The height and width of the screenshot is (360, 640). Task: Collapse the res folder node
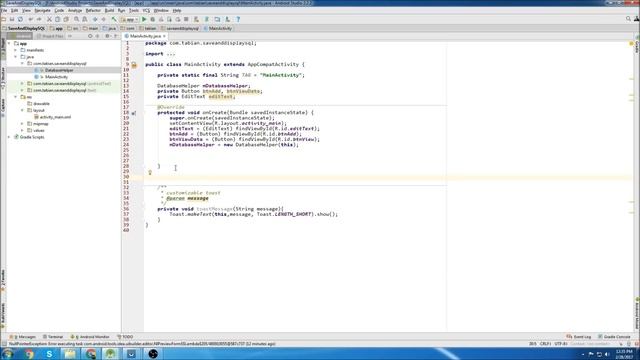point(16,97)
